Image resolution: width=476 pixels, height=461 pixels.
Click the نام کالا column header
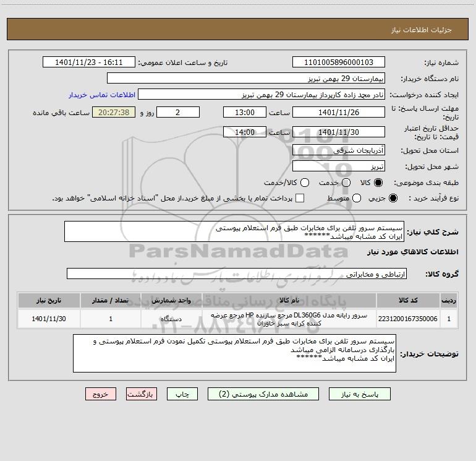click(x=289, y=300)
